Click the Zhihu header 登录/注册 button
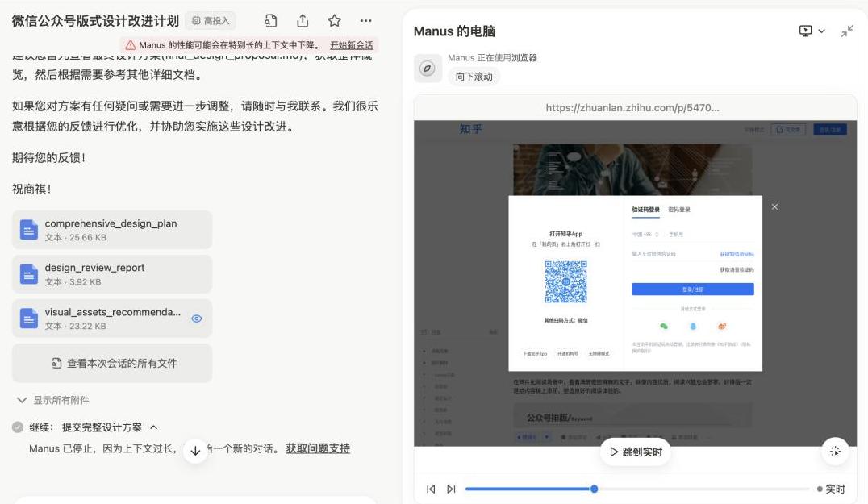This screenshot has width=868, height=504. pyautogui.click(x=830, y=130)
